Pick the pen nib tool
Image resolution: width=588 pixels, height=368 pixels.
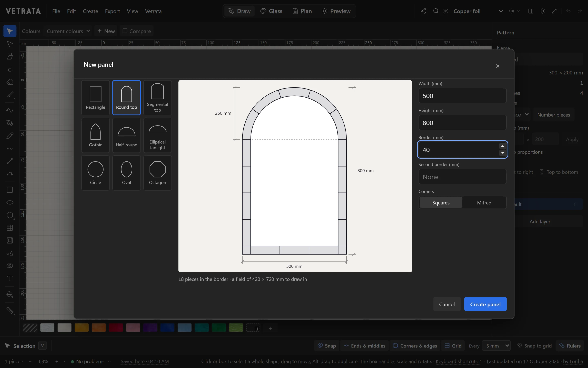click(x=10, y=123)
